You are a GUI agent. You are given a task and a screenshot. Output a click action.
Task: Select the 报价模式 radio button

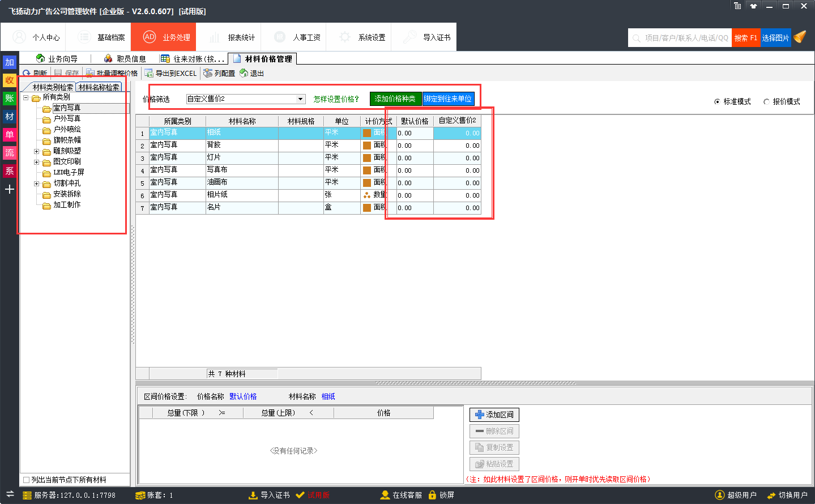click(767, 102)
